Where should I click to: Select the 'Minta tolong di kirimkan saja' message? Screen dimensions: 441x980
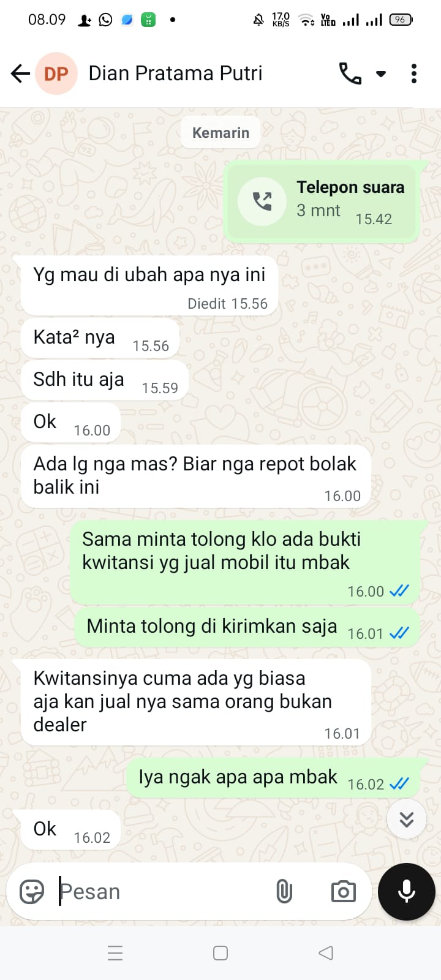[247, 628]
